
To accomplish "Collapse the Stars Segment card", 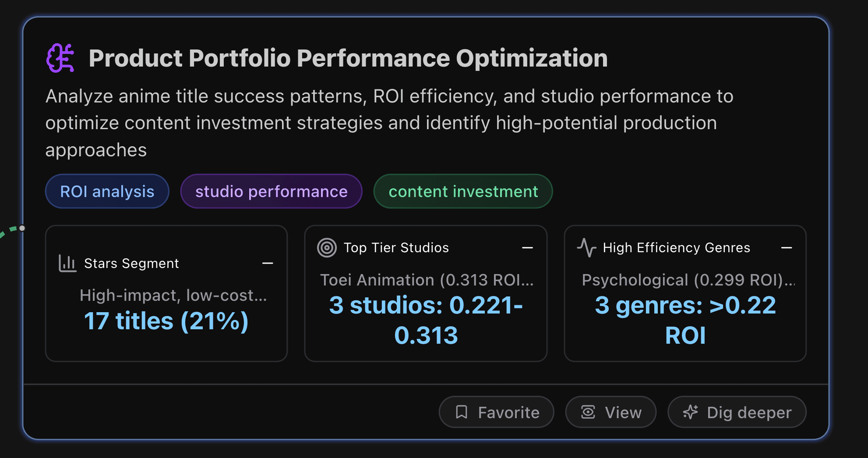I will pos(268,263).
